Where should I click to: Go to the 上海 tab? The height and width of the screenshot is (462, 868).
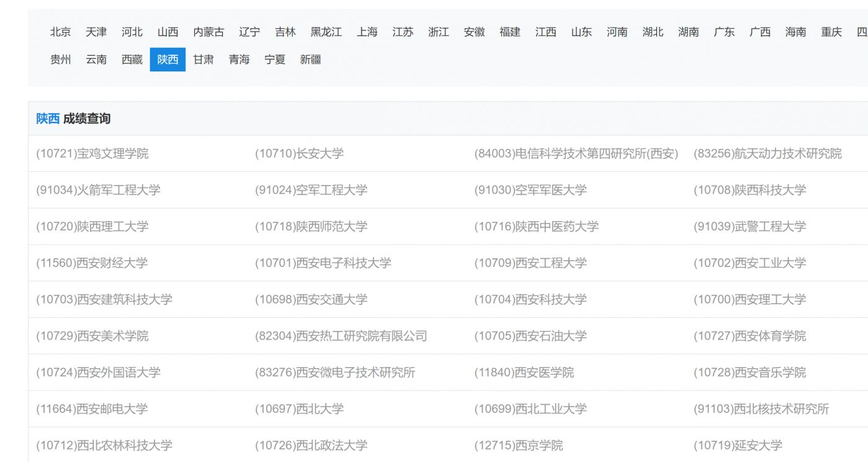[x=367, y=32]
